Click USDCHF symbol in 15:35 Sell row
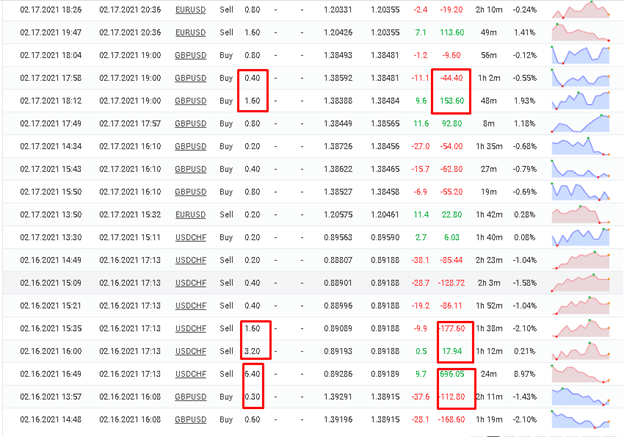 [x=190, y=329]
